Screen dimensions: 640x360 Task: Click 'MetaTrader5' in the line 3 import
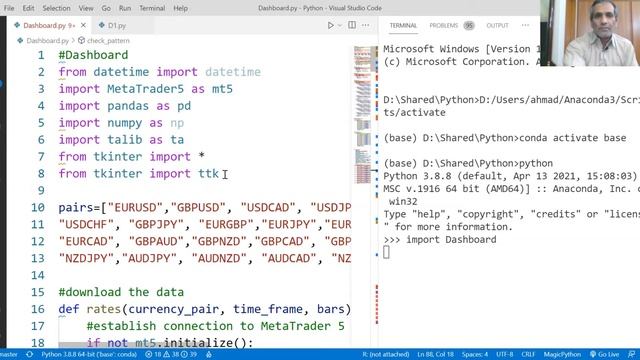[x=145, y=89]
